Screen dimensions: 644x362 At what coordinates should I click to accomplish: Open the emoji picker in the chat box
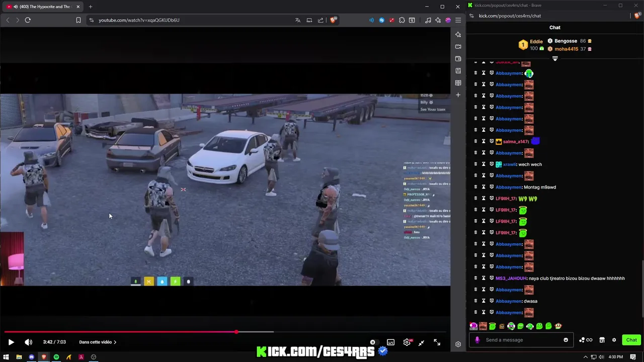[566, 340]
